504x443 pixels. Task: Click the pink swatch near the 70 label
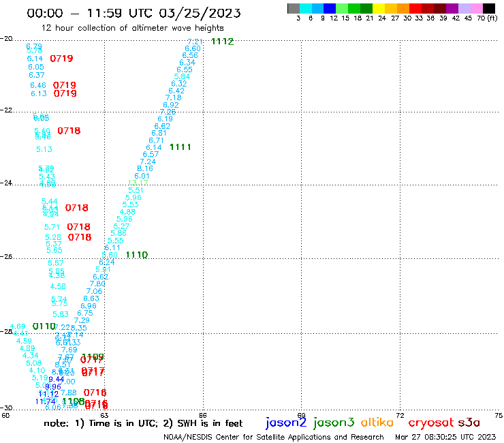pyautogui.click(x=476, y=8)
